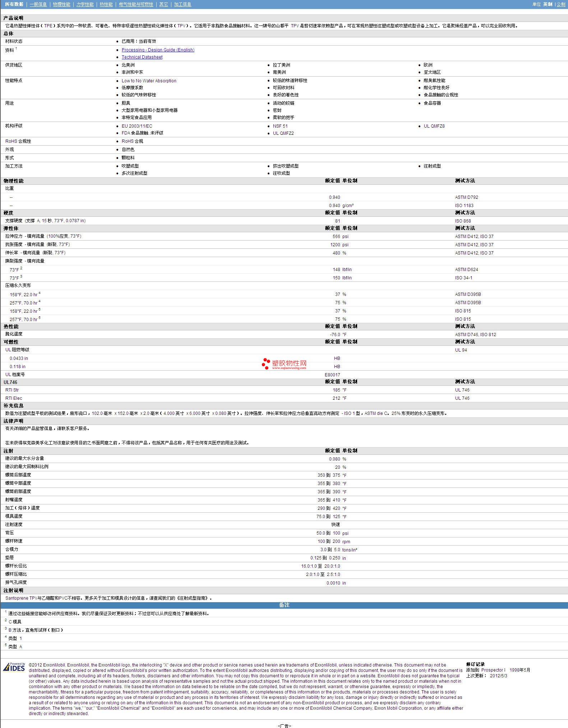Select the "注射说明" section header
The height and width of the screenshot is (728, 568).
coord(13,590)
